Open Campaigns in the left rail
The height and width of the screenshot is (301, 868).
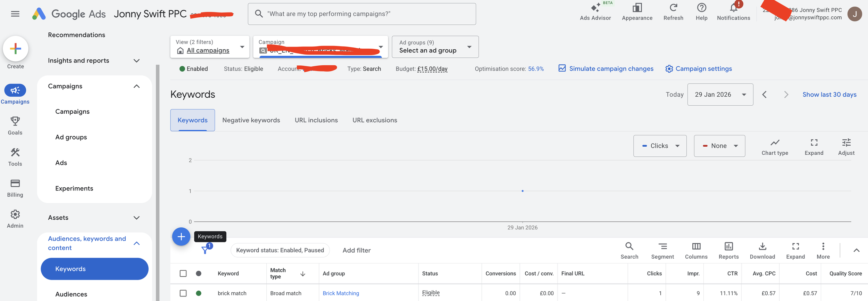pos(15,94)
